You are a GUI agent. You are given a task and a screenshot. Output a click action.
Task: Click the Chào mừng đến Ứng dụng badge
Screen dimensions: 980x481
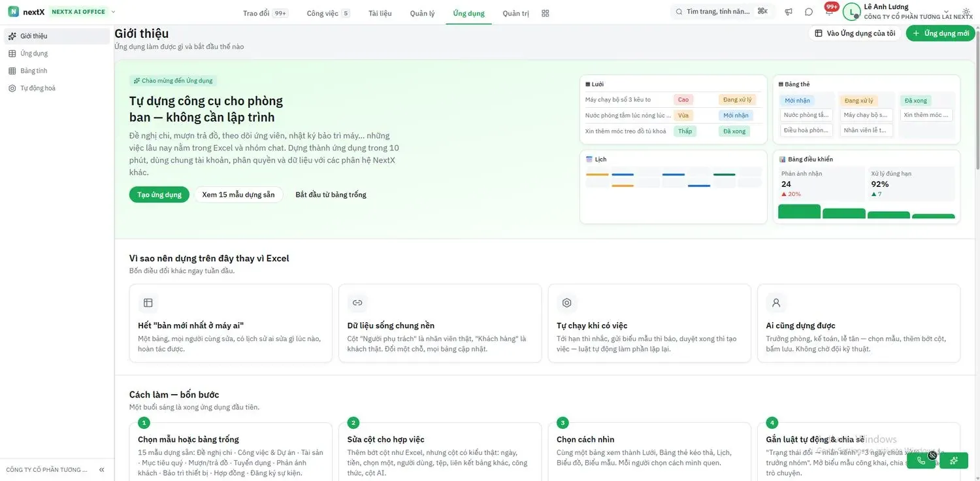pyautogui.click(x=173, y=80)
